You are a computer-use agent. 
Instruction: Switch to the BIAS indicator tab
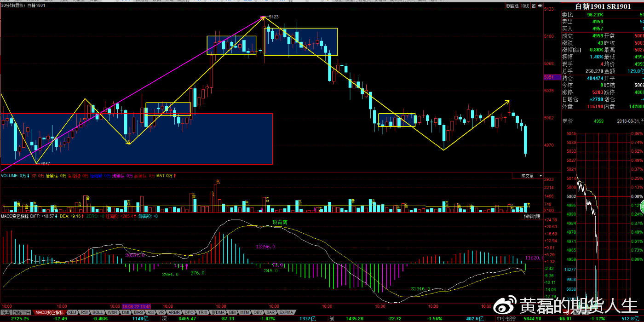click(138, 312)
